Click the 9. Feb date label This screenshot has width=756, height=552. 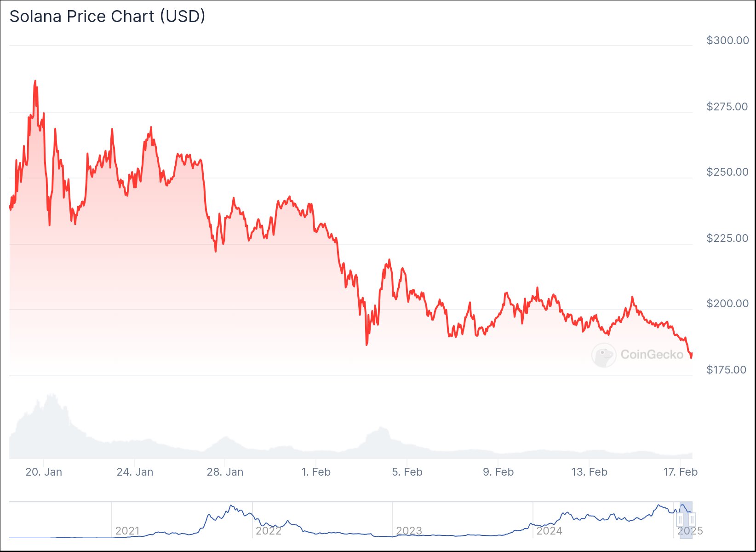tap(498, 472)
